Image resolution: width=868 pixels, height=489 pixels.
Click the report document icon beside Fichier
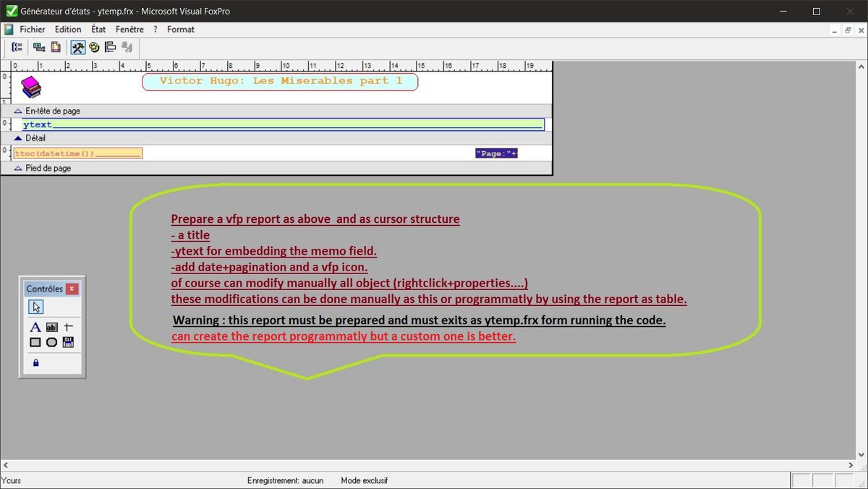coord(9,30)
